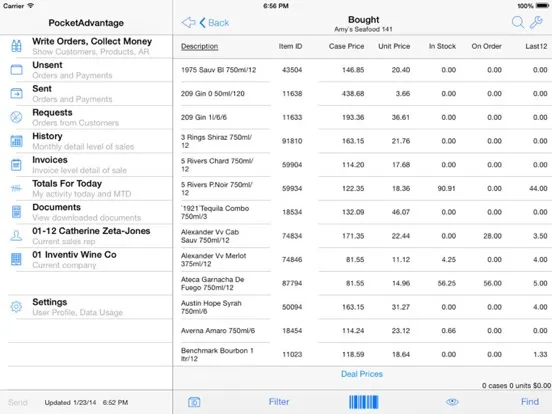552x414 pixels.
Task: Select Alexander Vv Merlot 375ml/12 row
Action: (x=363, y=259)
